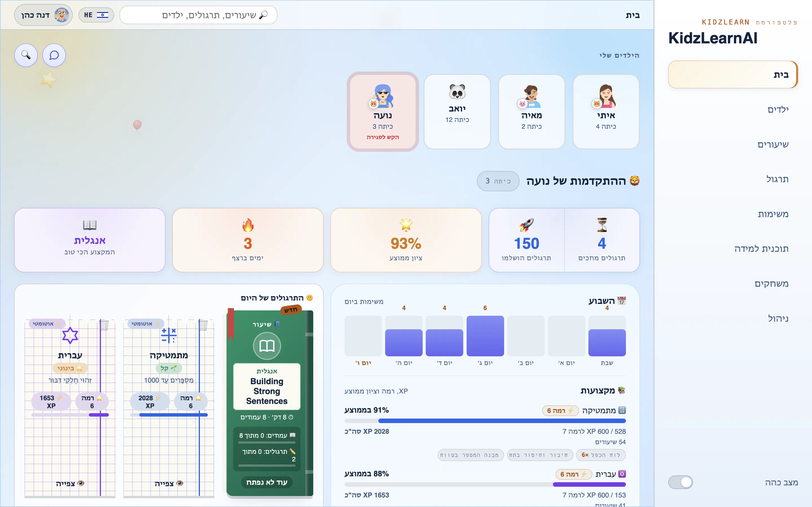Open the HE language selector
The image size is (812, 507).
click(96, 15)
